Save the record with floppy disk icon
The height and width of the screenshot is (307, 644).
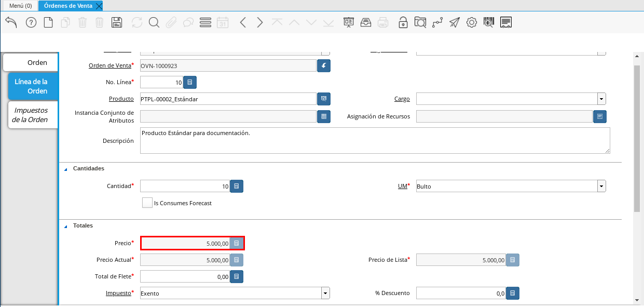[117, 22]
